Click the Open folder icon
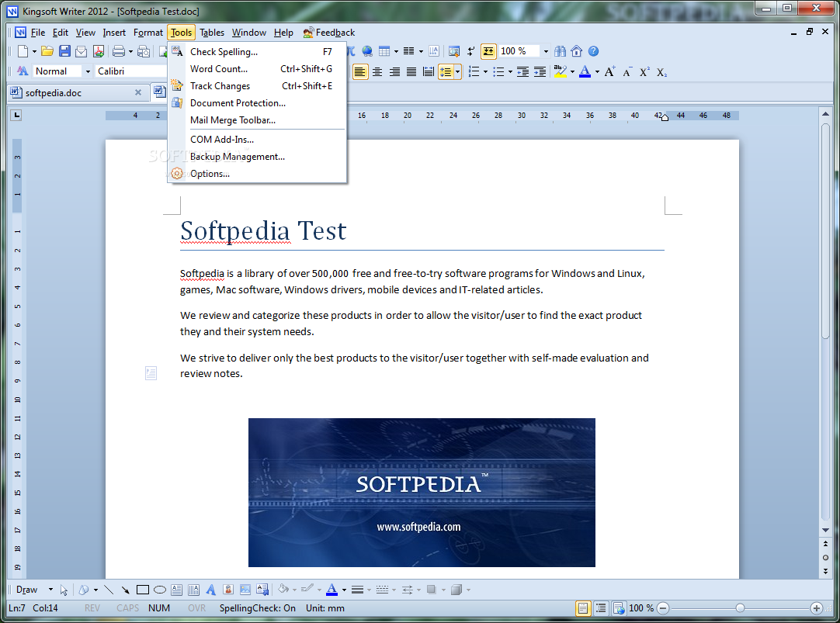Image resolution: width=840 pixels, height=623 pixels. (47, 51)
